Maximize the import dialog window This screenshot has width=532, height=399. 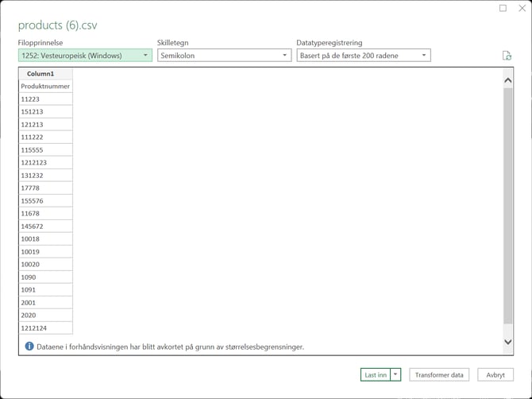(503, 8)
